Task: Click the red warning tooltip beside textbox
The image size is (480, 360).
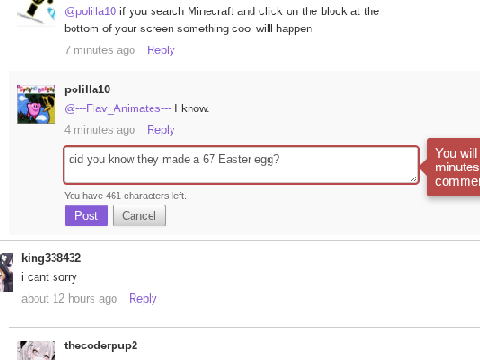Action: (x=454, y=167)
